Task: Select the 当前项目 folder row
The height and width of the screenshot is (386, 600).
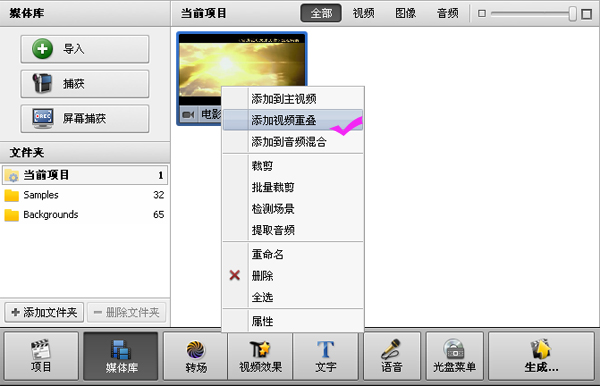Action: click(85, 175)
